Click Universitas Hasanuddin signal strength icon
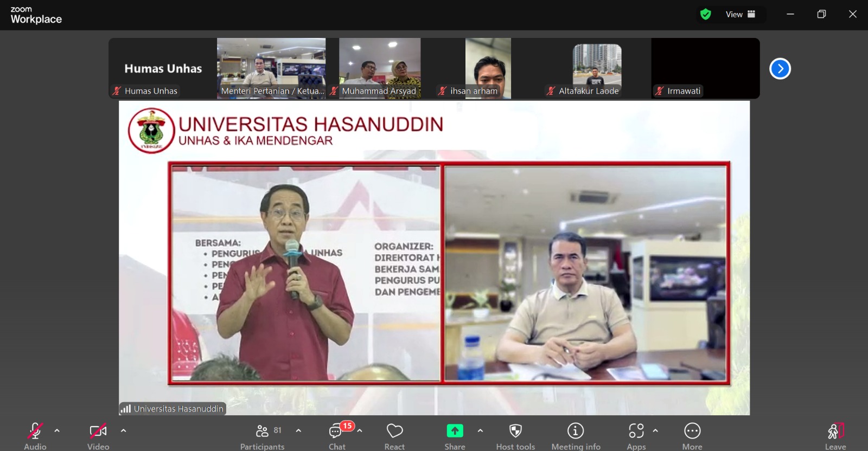Image resolution: width=868 pixels, height=451 pixels. (126, 409)
